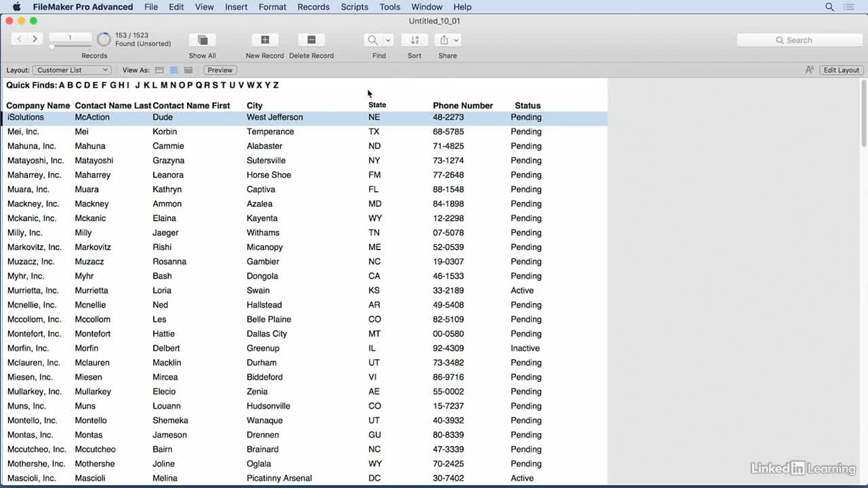Click found set pie chart icon
868x488 pixels.
[104, 39]
